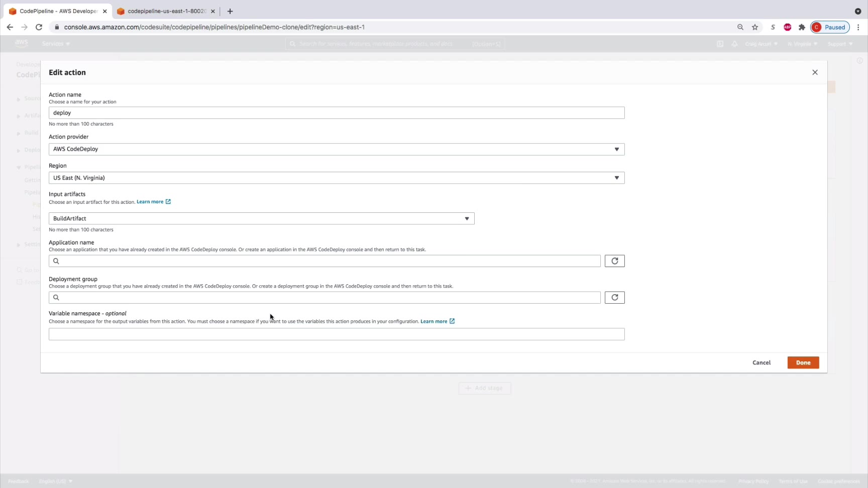The image size is (868, 488).
Task: Close the CodePipeline - AWS Developer tab
Action: pos(104,11)
